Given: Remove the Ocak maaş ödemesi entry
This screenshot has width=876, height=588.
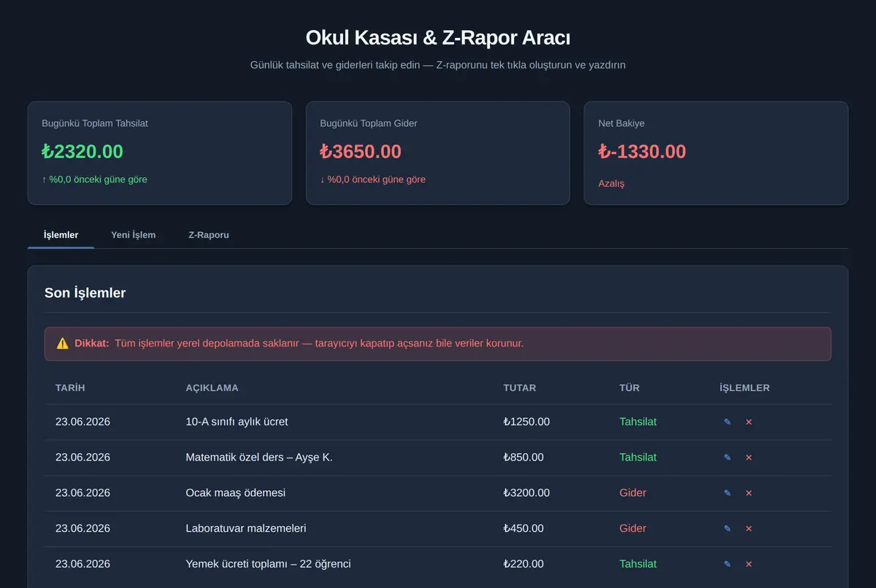Looking at the screenshot, I should 749,493.
